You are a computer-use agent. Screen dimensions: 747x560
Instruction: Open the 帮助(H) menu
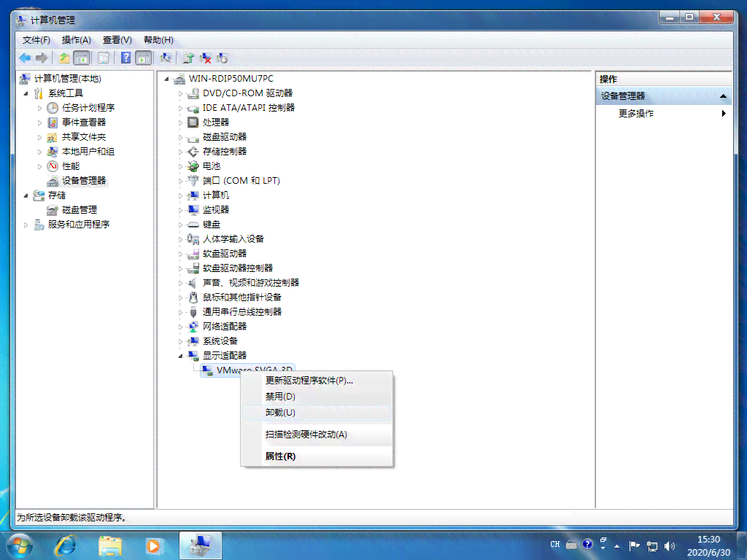pos(158,40)
